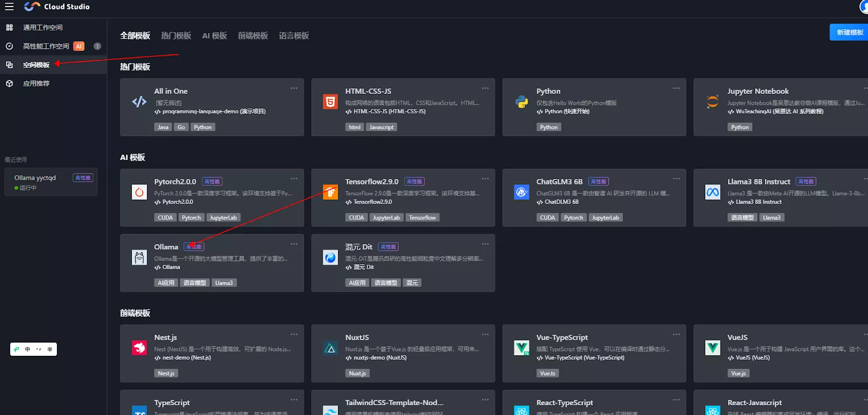This screenshot has width=868, height=415.
Task: Click the Python logo icon
Action: click(521, 101)
